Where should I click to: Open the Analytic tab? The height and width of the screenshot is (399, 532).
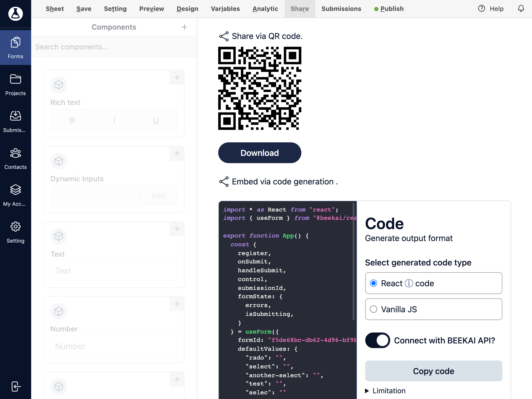tap(265, 9)
